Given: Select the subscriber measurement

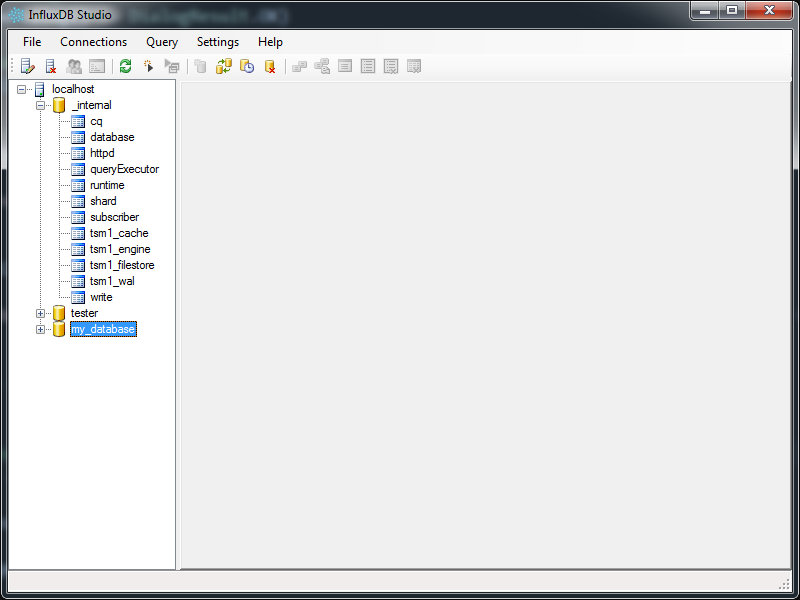Looking at the screenshot, I should [x=114, y=217].
